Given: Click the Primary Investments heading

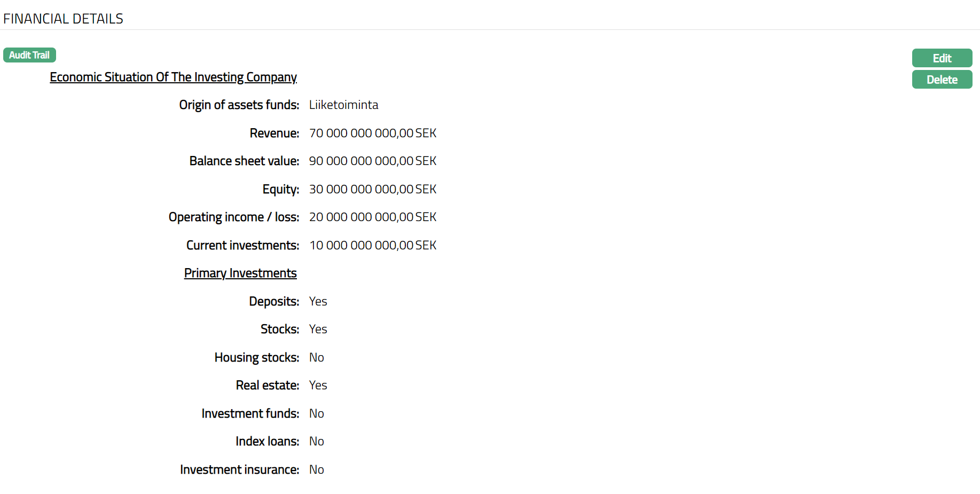Looking at the screenshot, I should tap(240, 273).
